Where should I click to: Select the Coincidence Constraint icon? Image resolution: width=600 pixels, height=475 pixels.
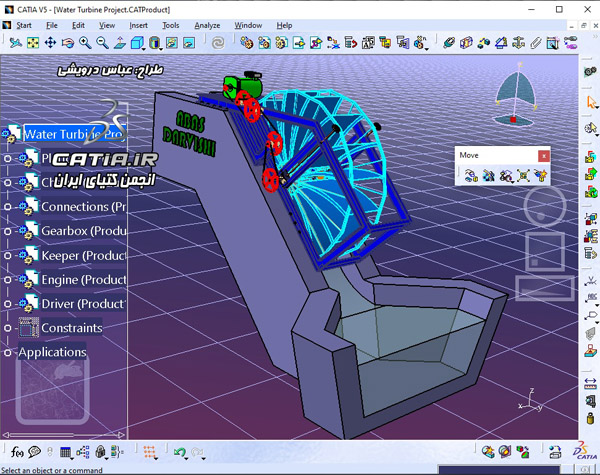(x=448, y=42)
